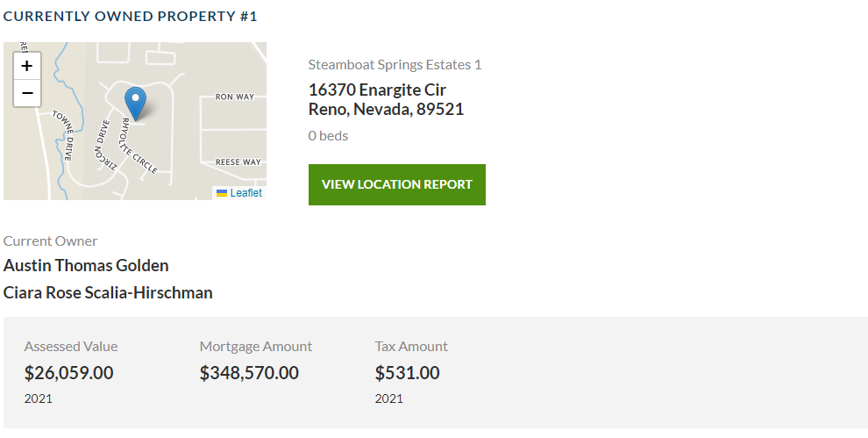Click the Towne Drive label on map
This screenshot has height=438, width=868.
(x=64, y=134)
